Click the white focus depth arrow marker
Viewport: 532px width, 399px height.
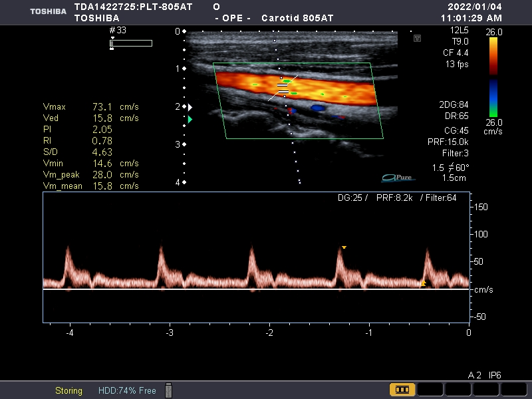pyautogui.click(x=191, y=106)
